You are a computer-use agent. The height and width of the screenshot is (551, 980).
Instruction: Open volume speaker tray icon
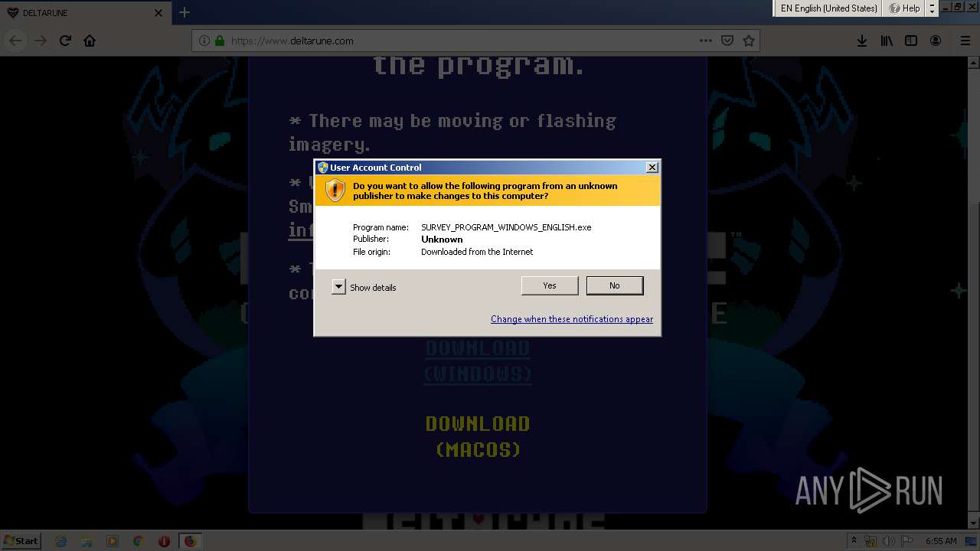(890, 541)
